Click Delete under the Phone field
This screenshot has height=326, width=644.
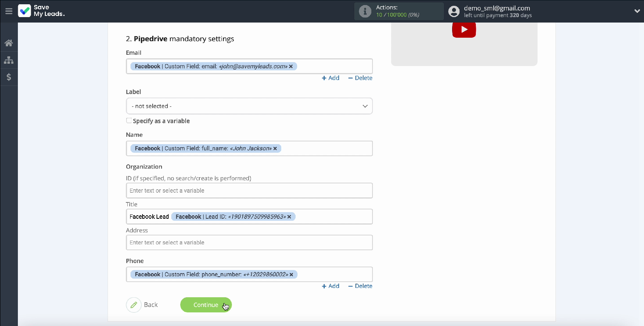point(360,286)
